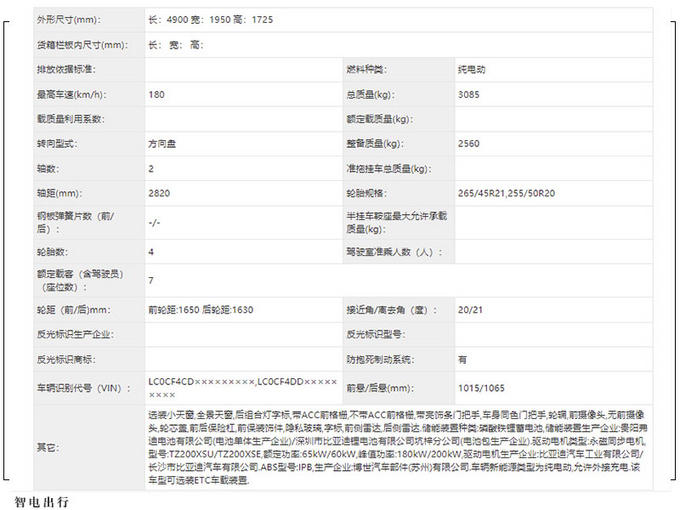
Task: Click the 接近角/离去角(度) label
Action: (392, 310)
